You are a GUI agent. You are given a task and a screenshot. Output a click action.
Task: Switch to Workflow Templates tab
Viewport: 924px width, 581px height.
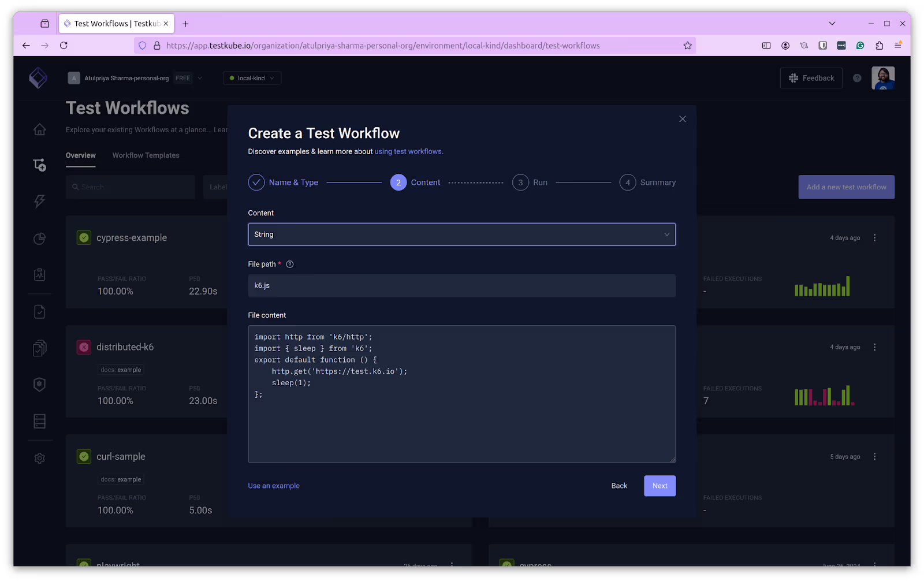(146, 155)
